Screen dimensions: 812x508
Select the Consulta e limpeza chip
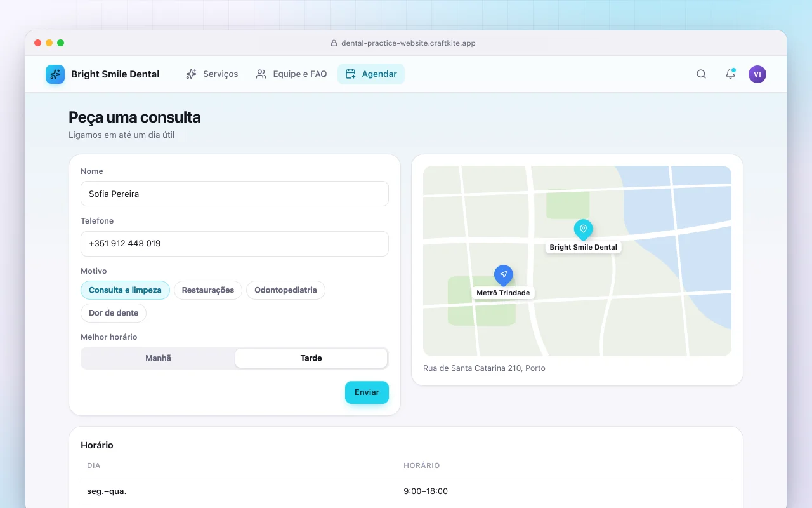125,290
